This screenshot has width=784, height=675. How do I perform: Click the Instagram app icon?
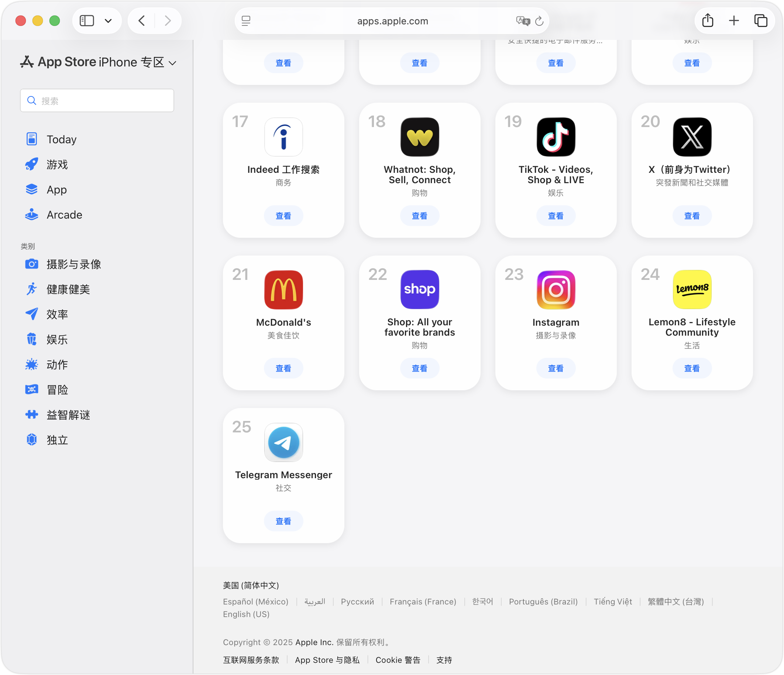coord(556,289)
